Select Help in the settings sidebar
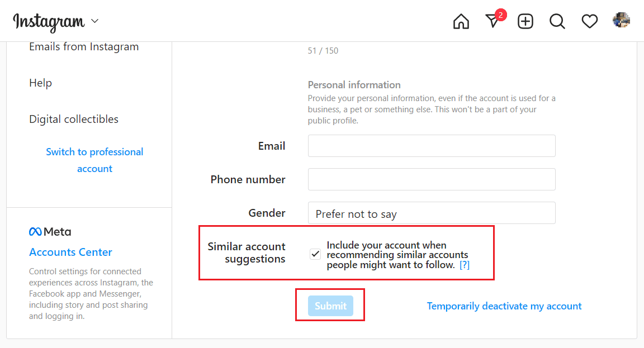The height and width of the screenshot is (348, 644). click(40, 83)
